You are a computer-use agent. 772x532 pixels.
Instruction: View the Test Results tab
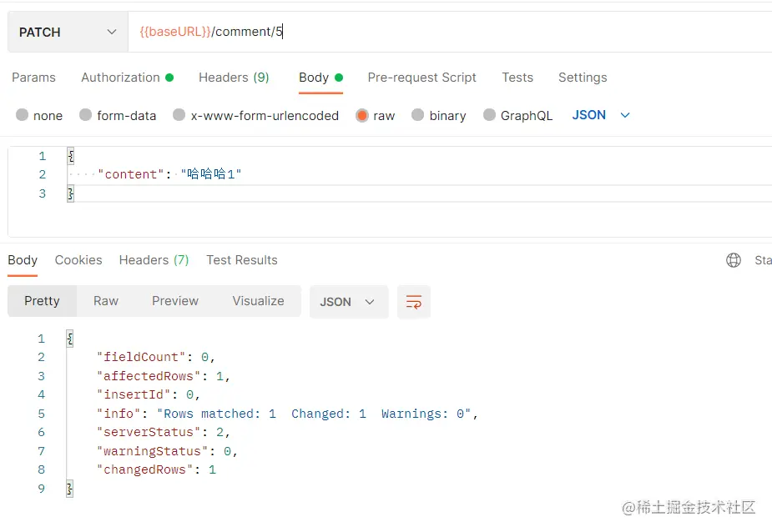coord(242,260)
